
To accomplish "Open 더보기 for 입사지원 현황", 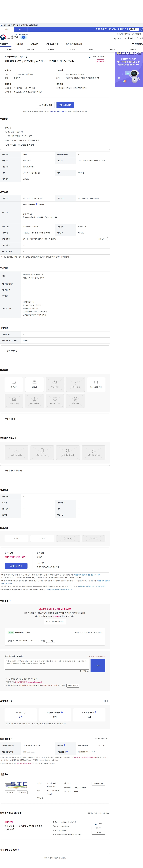I will [106, 701].
